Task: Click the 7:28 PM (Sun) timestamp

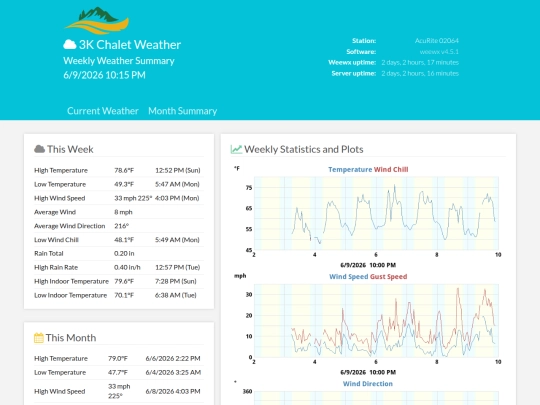Action: coord(176,281)
